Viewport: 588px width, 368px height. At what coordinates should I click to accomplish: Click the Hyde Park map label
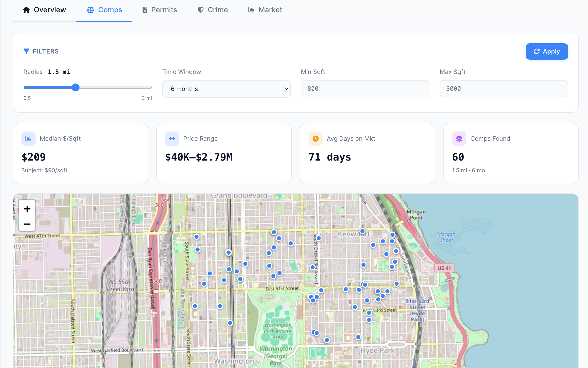tap(377, 351)
